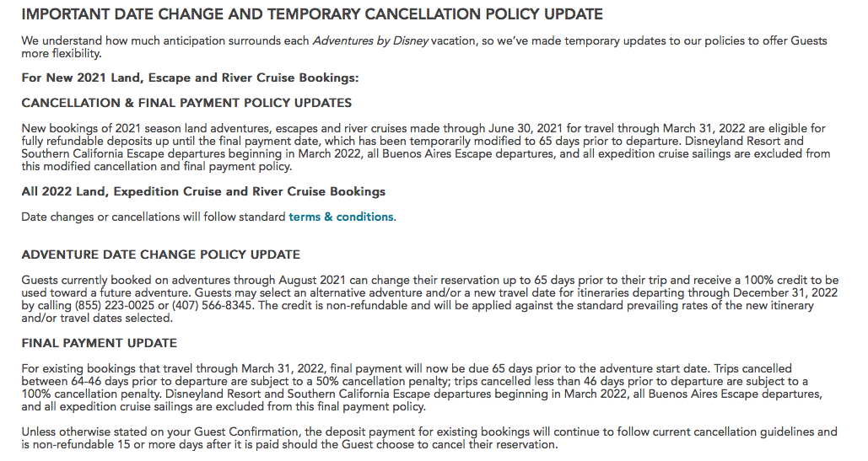Click the paragraph starting 'For existing bookings'

tap(422, 388)
